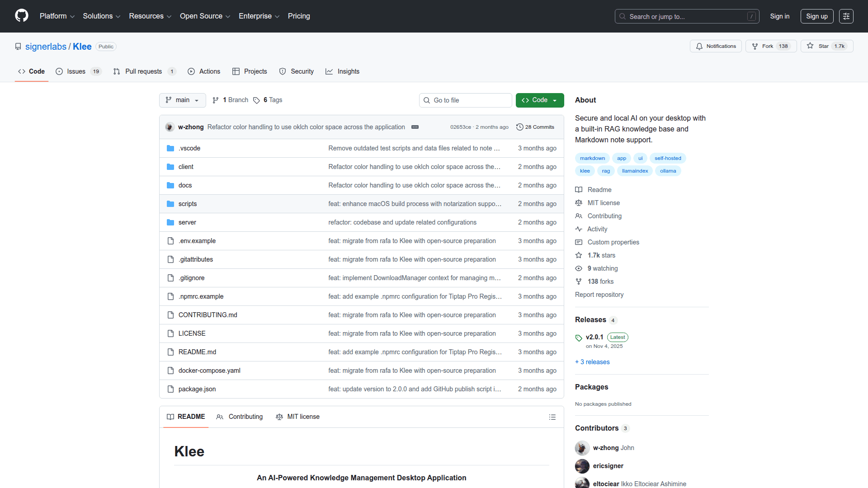Expand the main branch dropdown
Viewport: 868px width, 488px height.
tap(182, 100)
